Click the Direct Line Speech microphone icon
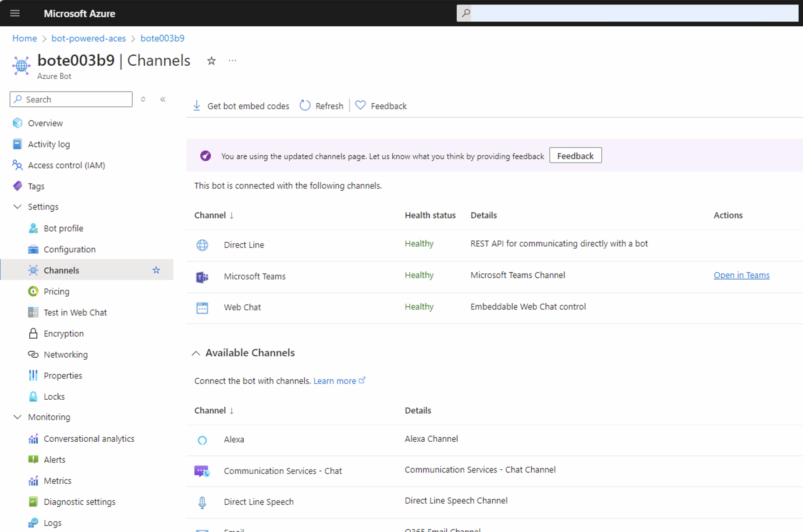Screen dimensions: 803x532 tap(202, 502)
